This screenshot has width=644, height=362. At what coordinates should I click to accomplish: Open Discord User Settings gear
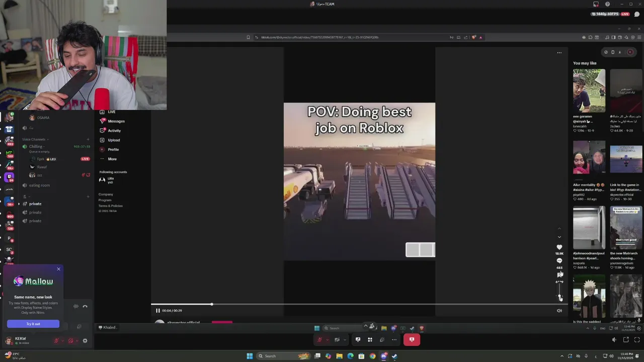click(85, 340)
